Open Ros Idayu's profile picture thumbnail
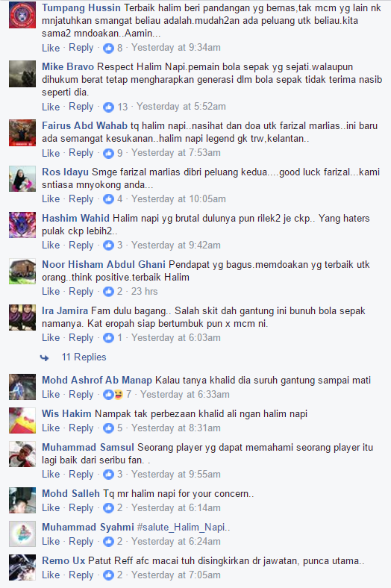 coord(22,179)
